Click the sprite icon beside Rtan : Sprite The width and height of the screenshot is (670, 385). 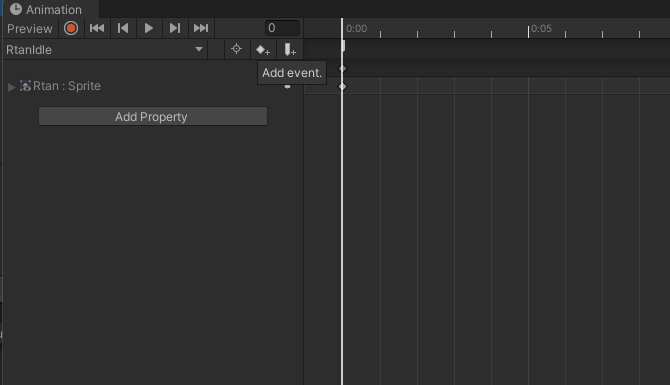coord(25,86)
